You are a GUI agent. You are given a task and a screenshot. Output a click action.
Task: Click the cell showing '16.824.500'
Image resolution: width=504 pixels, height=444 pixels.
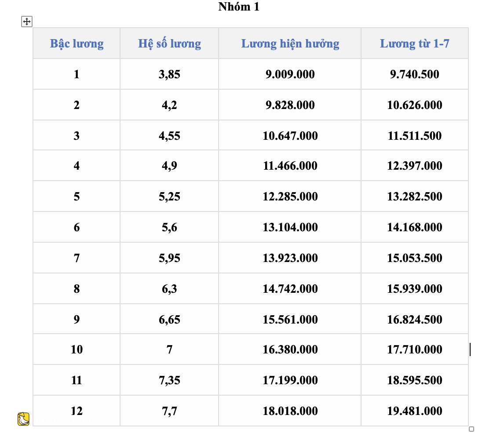point(415,319)
